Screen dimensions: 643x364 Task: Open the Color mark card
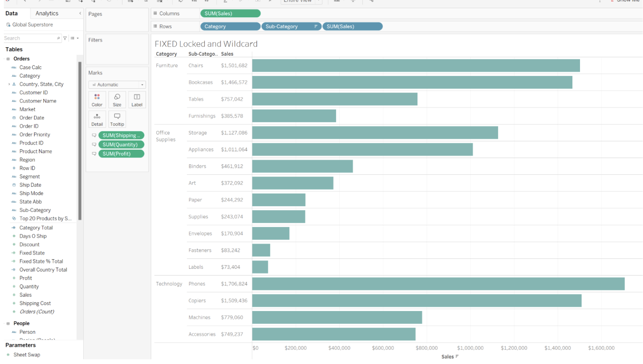97,99
